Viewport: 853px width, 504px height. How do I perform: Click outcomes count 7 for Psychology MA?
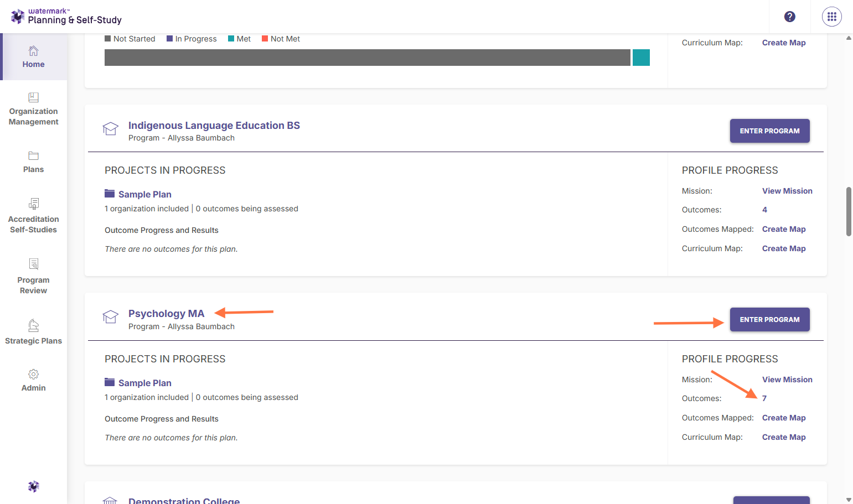pos(764,398)
